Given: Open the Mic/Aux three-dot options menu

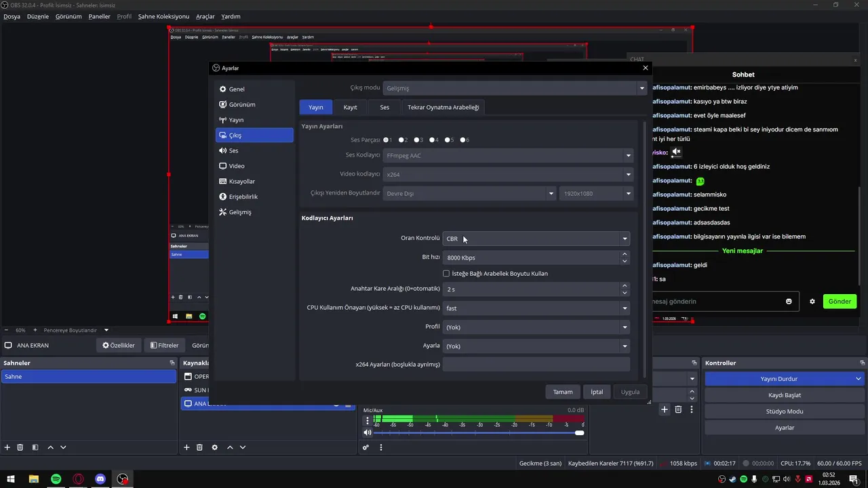Looking at the screenshot, I should pos(368,420).
